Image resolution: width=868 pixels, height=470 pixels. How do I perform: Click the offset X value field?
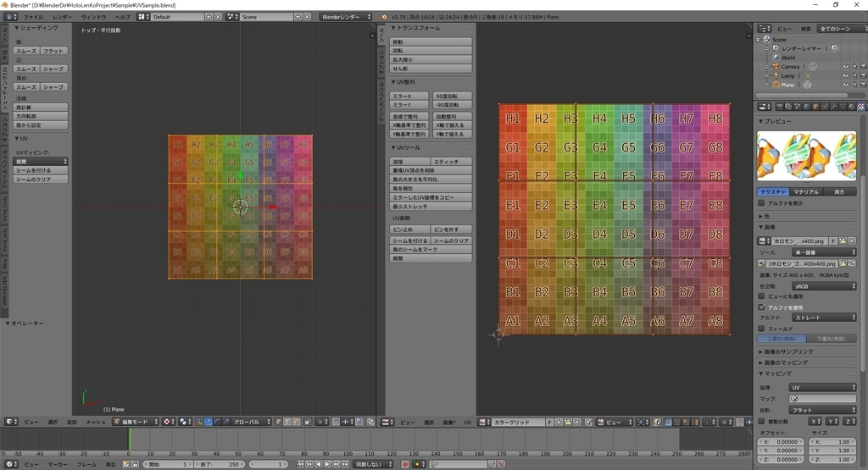(782, 442)
